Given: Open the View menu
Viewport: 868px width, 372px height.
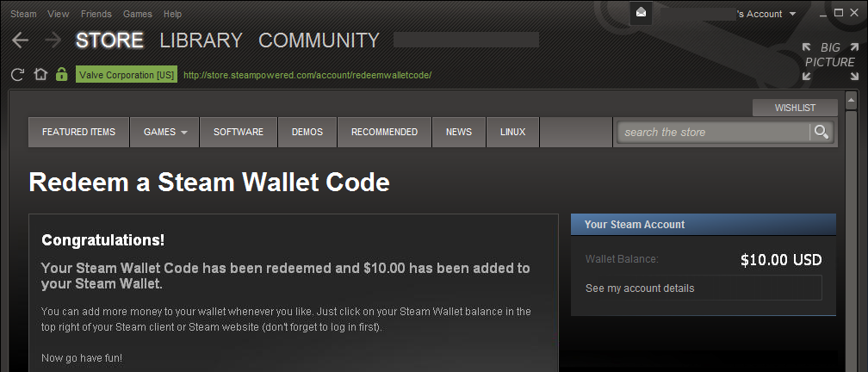Looking at the screenshot, I should (x=59, y=14).
